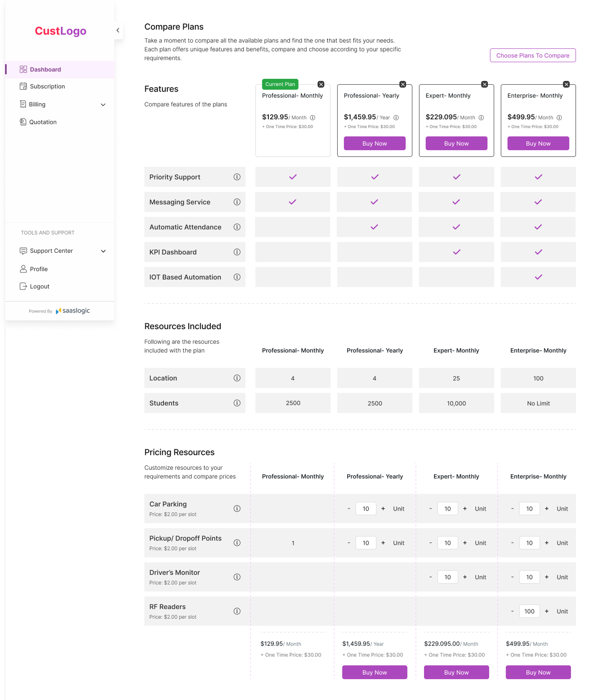
Task: Remove Enterprise- Monthly plan from comparison
Action: pyautogui.click(x=566, y=84)
